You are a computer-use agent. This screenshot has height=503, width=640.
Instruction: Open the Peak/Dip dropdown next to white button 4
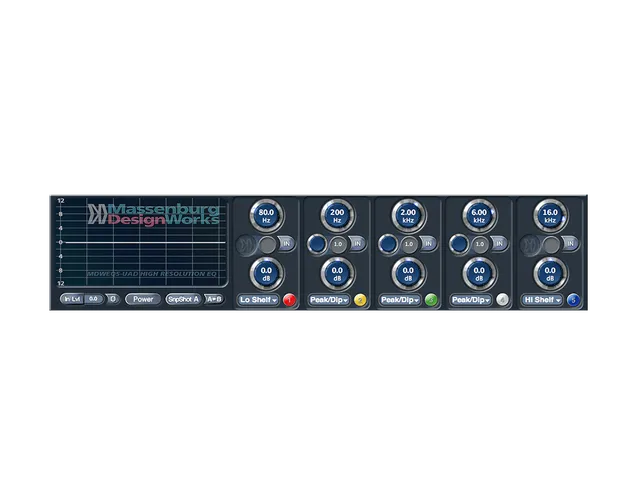pyautogui.click(x=471, y=300)
